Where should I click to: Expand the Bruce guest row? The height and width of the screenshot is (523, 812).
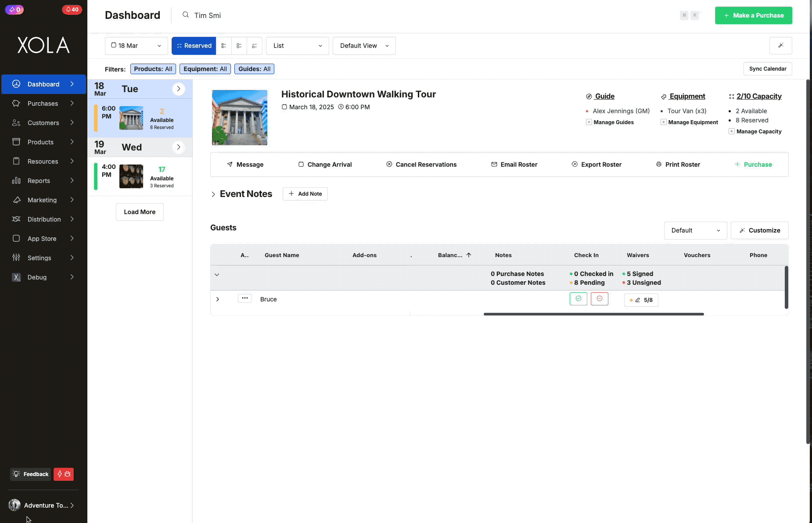pyautogui.click(x=218, y=299)
